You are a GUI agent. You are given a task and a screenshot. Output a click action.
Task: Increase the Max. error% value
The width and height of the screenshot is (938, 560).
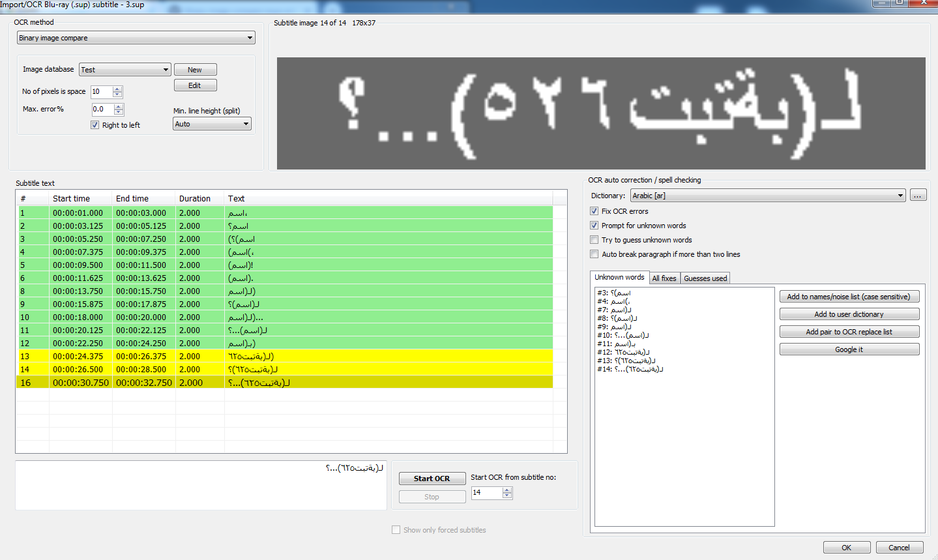119,107
